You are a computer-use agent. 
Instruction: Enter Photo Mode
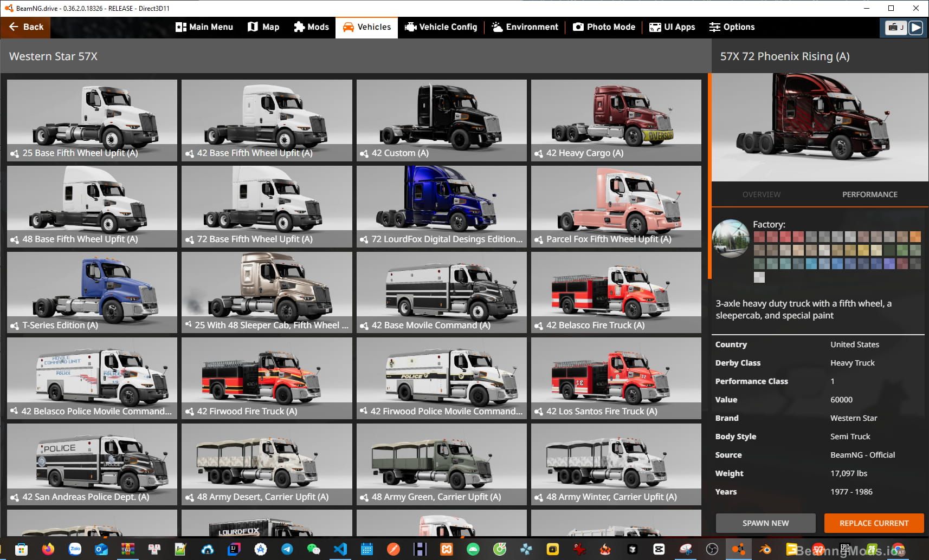coord(604,27)
